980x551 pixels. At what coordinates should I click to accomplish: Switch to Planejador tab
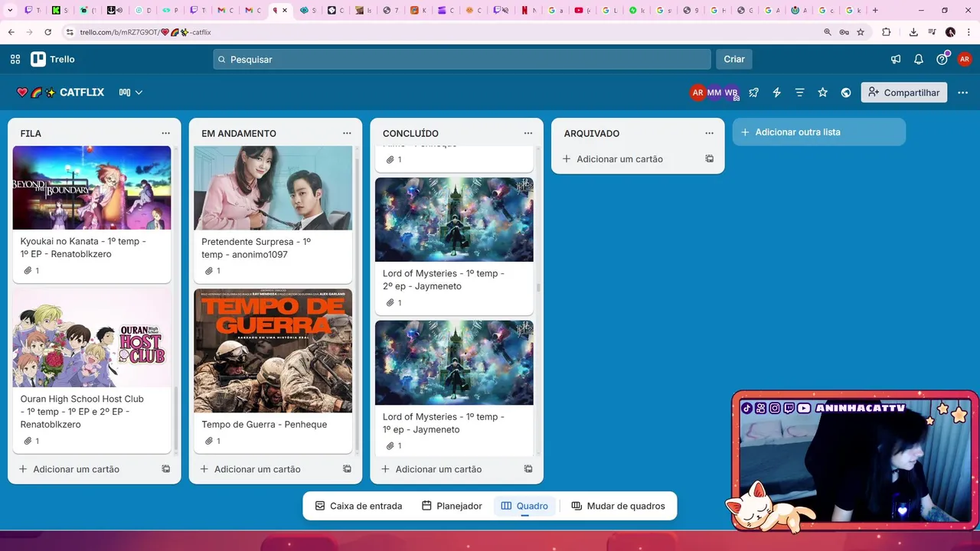[452, 506]
